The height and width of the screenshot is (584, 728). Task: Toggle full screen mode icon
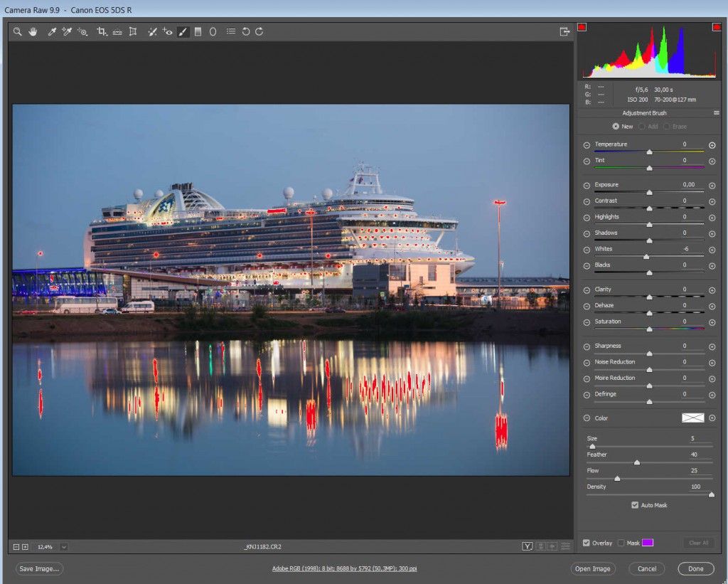pos(564,32)
